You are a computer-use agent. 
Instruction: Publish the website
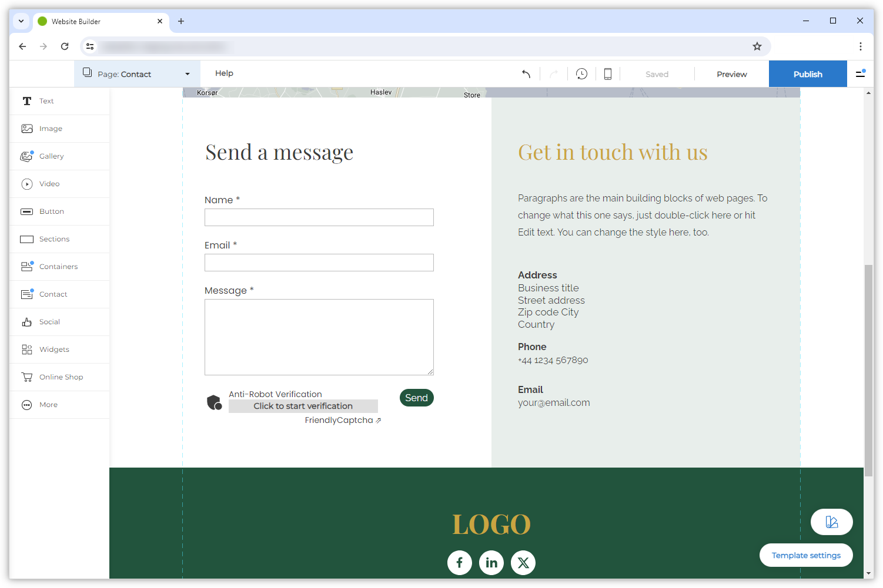coord(807,73)
